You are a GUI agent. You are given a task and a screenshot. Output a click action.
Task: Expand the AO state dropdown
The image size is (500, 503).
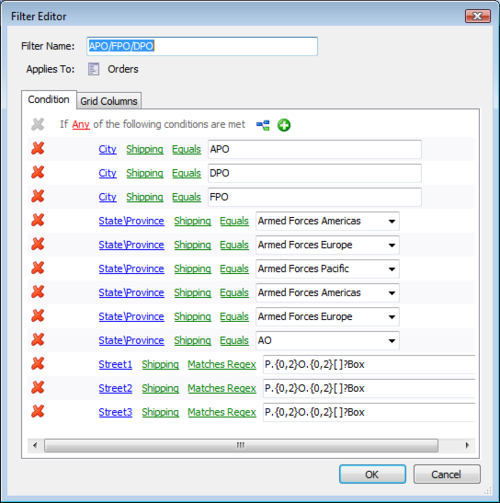[392, 341]
